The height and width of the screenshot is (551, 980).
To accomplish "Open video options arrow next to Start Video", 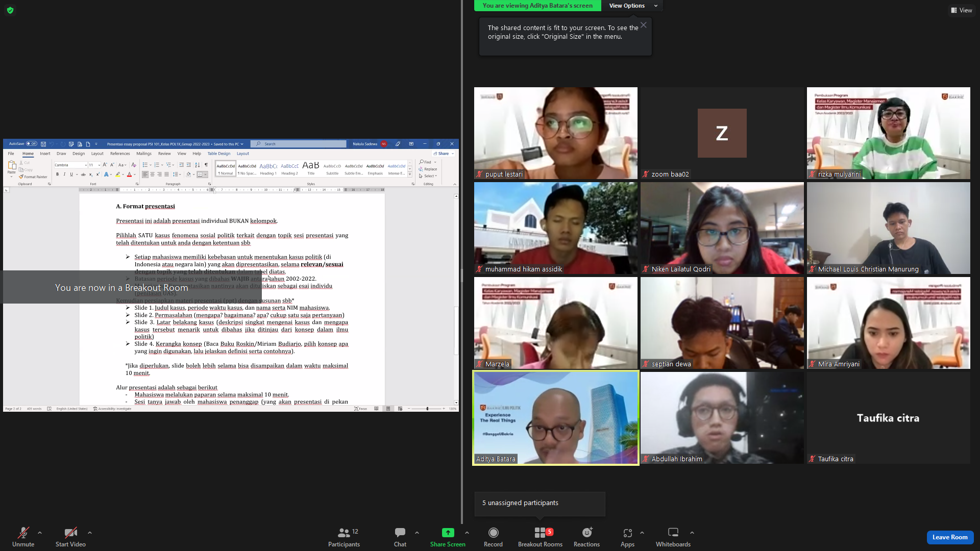I will pyautogui.click(x=90, y=533).
